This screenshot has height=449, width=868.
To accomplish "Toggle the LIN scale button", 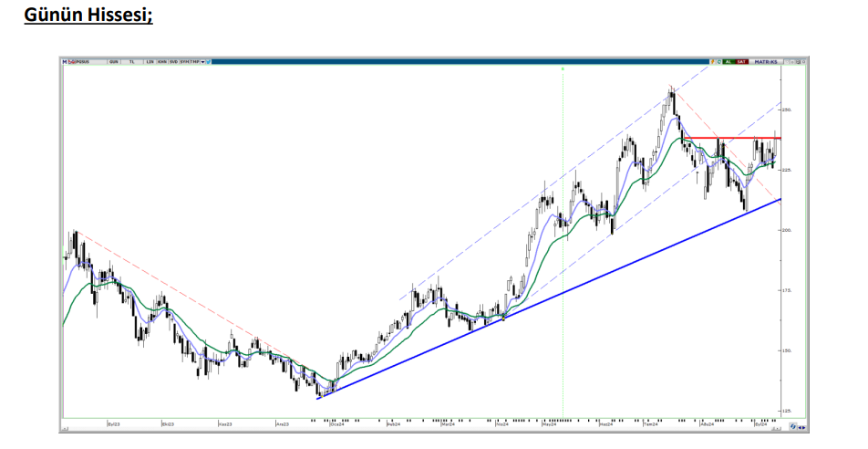I will pyautogui.click(x=150, y=61).
